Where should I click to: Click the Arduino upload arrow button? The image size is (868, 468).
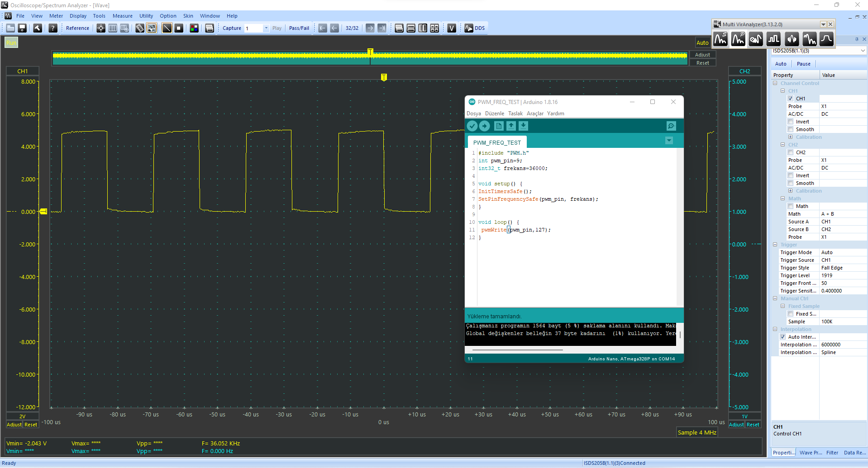pos(484,126)
